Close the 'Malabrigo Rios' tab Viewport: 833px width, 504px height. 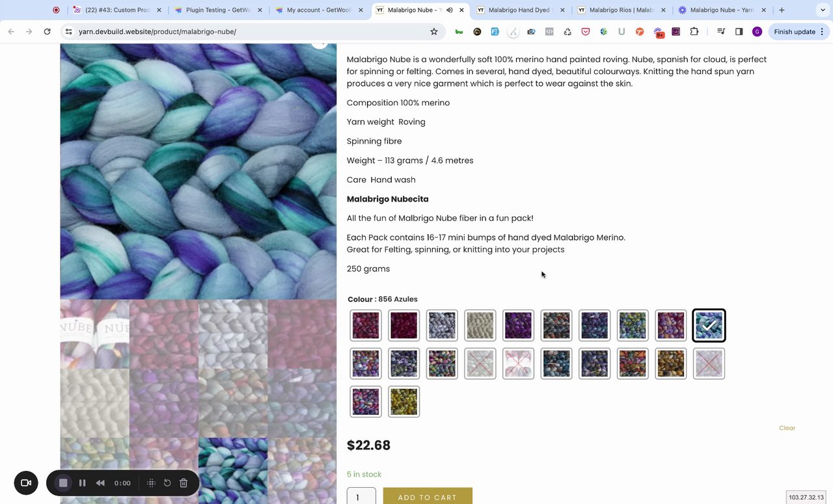tap(663, 10)
